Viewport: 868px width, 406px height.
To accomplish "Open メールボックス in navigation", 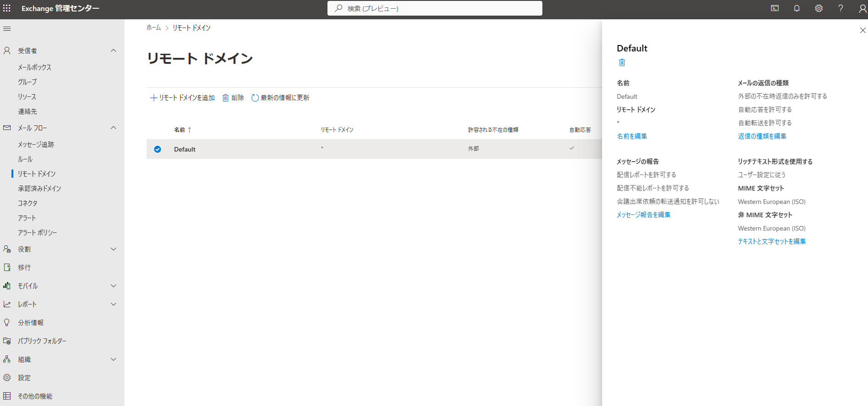I will coord(34,67).
